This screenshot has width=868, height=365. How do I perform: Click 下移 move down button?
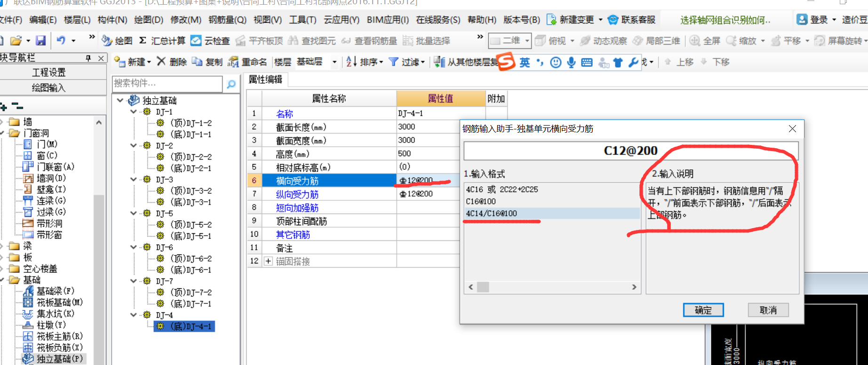pyautogui.click(x=715, y=62)
